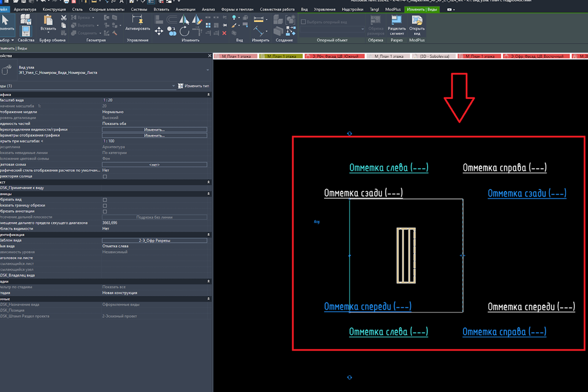Click the section flip arrows control in canvas
The height and width of the screenshot is (392, 588).
pyautogui.click(x=317, y=222)
